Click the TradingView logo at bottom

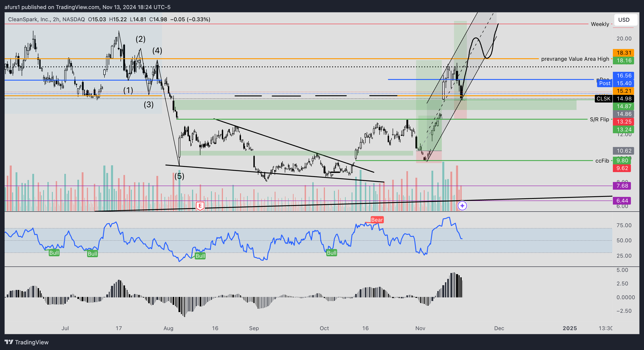[x=26, y=342]
